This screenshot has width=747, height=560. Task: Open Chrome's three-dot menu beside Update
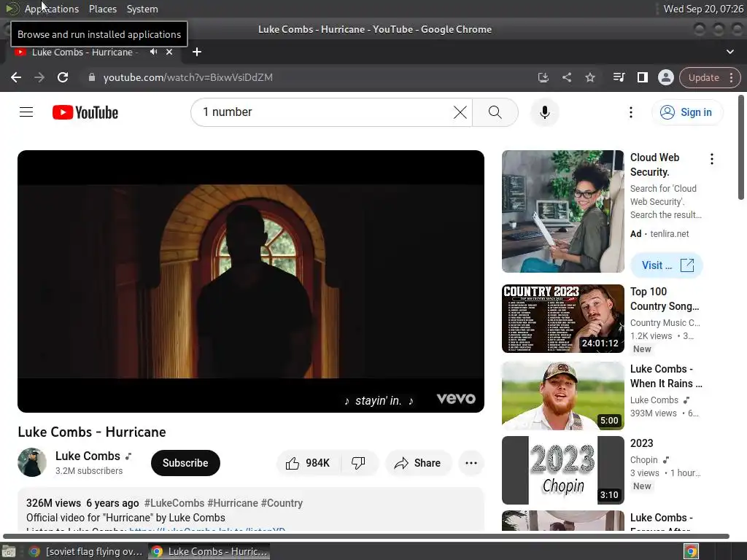pyautogui.click(x=731, y=77)
